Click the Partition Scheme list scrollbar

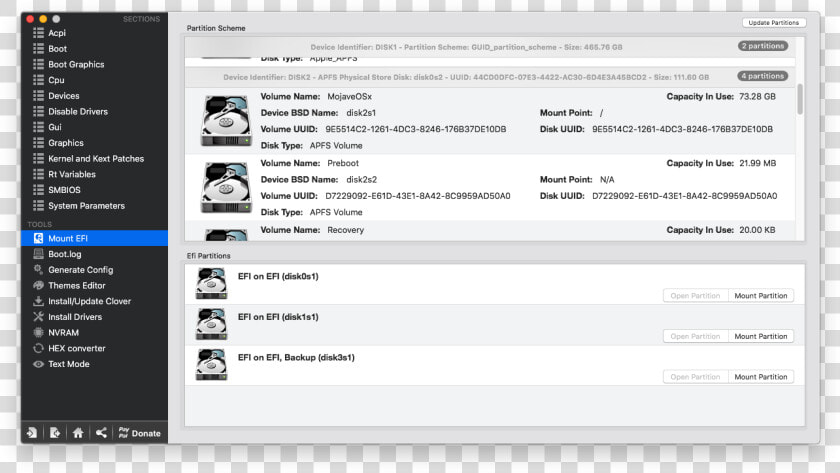click(800, 99)
